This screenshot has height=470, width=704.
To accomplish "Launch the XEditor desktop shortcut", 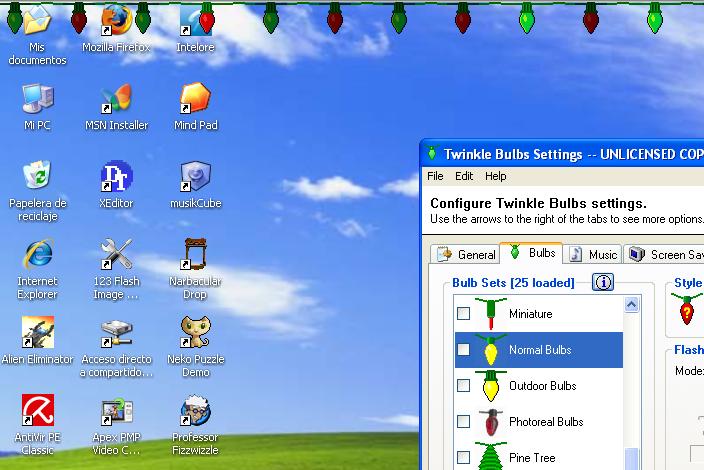I will click(116, 176).
